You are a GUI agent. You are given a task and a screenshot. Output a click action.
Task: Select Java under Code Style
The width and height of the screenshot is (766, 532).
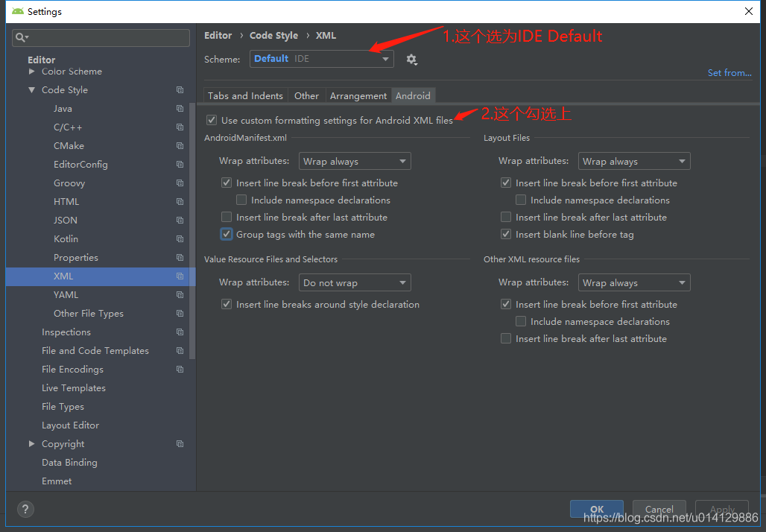(x=63, y=109)
